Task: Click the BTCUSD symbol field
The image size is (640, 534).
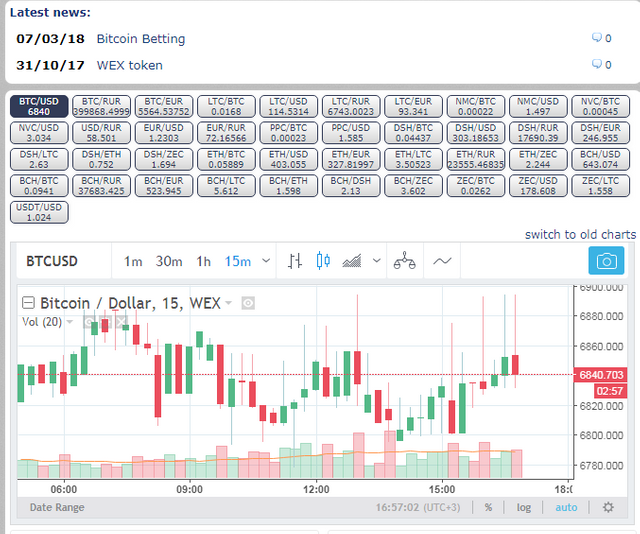Action: pos(52,261)
